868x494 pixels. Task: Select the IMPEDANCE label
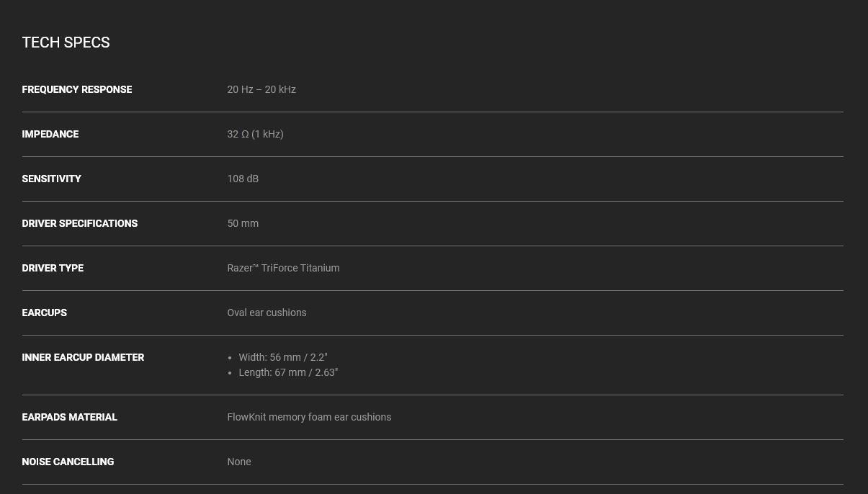(50, 135)
